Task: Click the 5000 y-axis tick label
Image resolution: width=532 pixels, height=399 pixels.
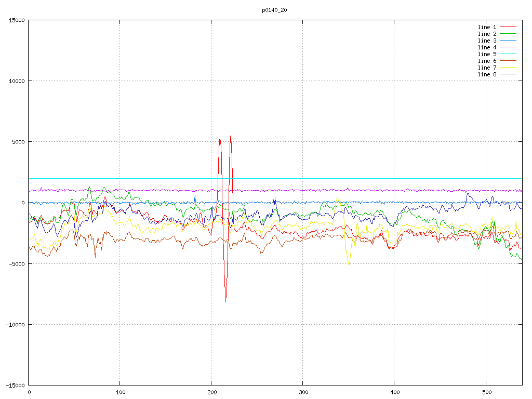Action: coord(18,142)
